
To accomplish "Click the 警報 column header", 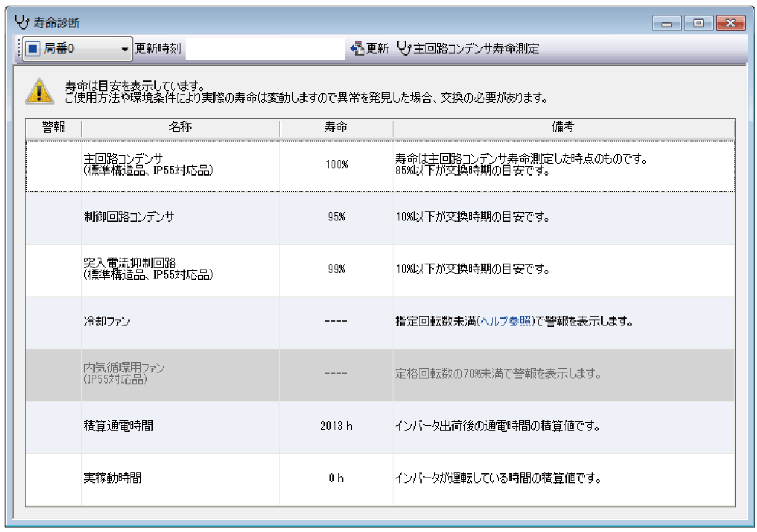I will (x=53, y=128).
